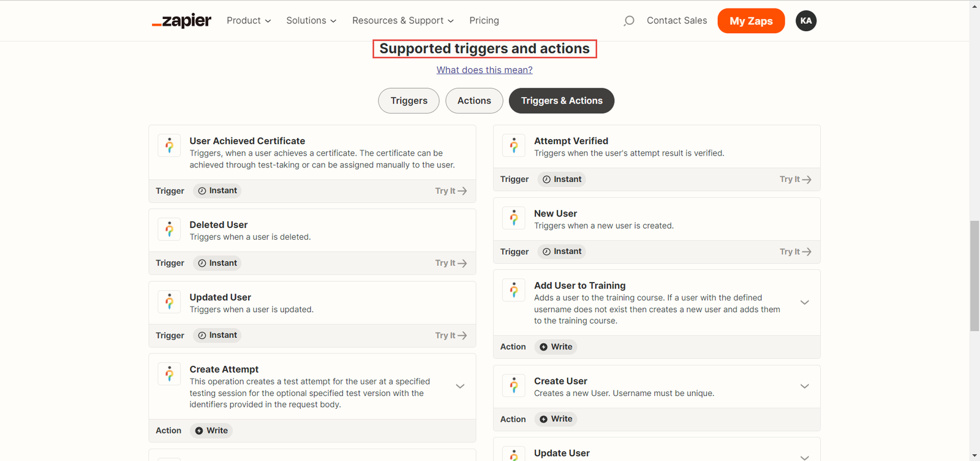Select the Triggers & Actions filter pill
This screenshot has width=980, height=461.
pyautogui.click(x=561, y=101)
